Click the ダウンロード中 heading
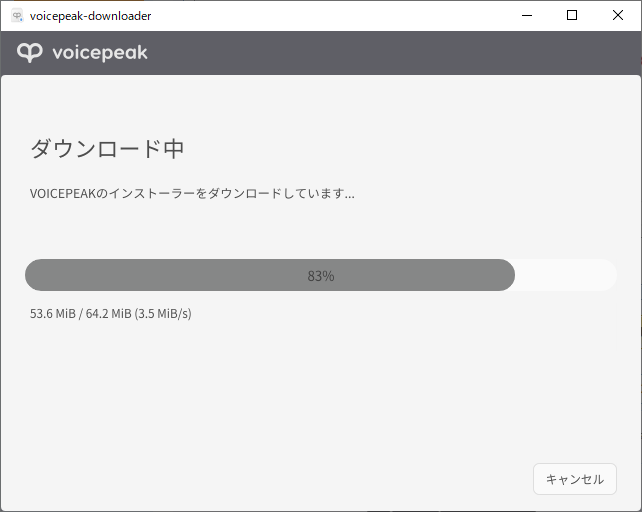This screenshot has width=642, height=512. click(107, 148)
